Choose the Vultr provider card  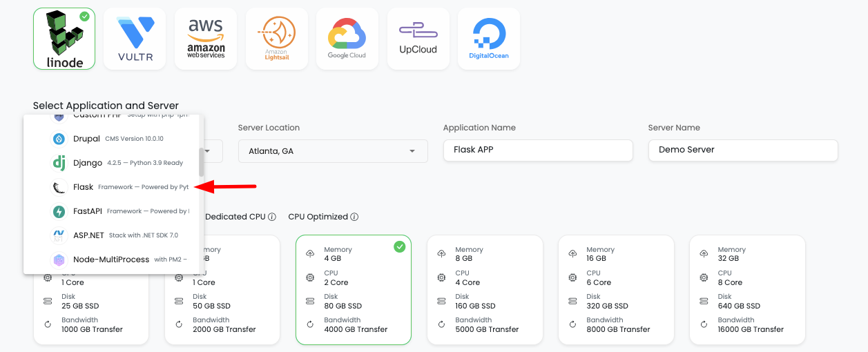pos(135,39)
